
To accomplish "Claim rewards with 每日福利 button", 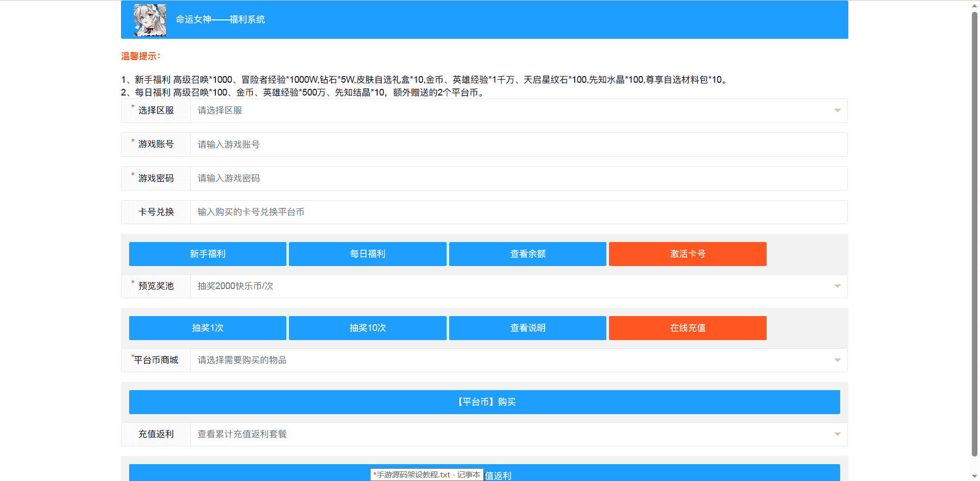I will point(367,254).
